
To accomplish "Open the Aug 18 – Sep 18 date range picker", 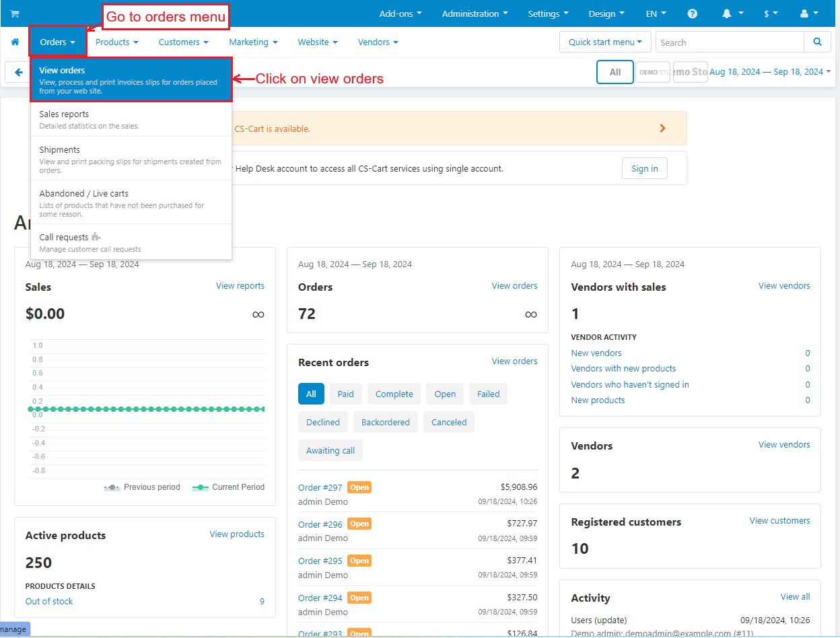I will click(770, 72).
